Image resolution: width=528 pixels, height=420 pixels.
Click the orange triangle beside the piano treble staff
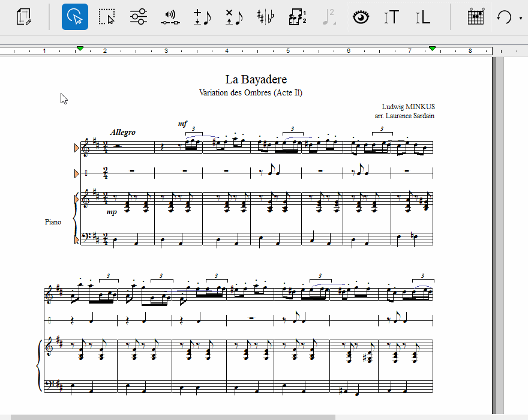(x=76, y=199)
